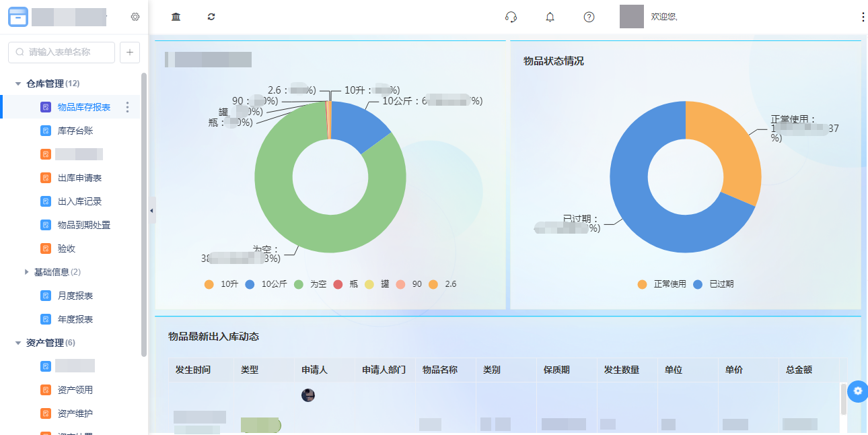Toggle the 为空 legend item
Viewport: 868px width, 435px height.
[310, 284]
